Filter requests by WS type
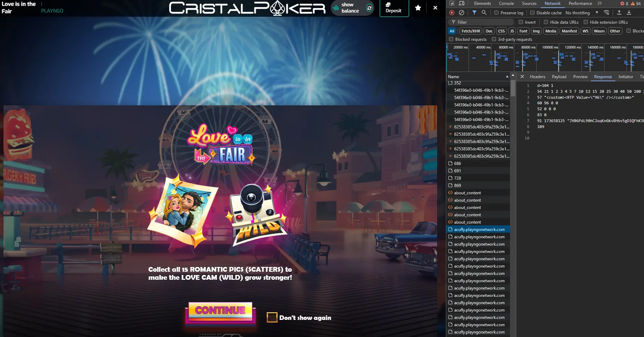This screenshot has height=337, width=644. [x=585, y=31]
